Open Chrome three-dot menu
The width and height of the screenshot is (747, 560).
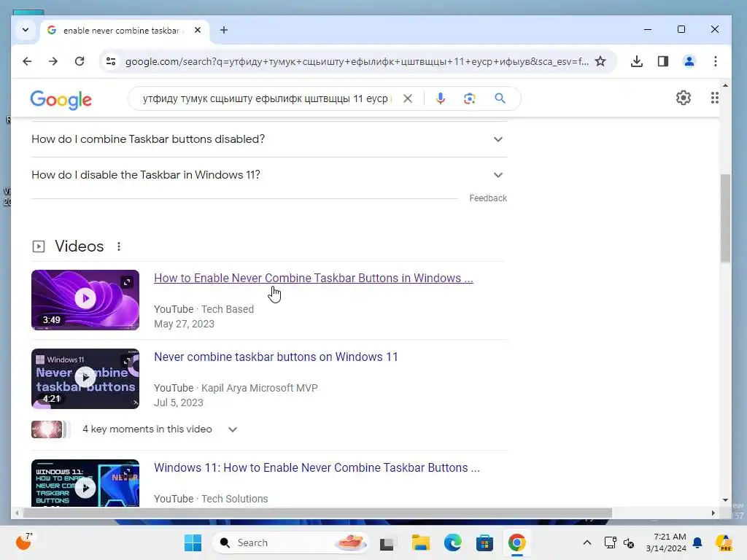[715, 61]
